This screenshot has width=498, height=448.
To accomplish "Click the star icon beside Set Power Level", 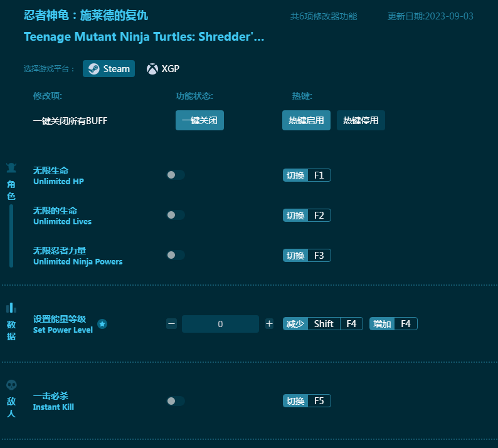I will pyautogui.click(x=102, y=324).
